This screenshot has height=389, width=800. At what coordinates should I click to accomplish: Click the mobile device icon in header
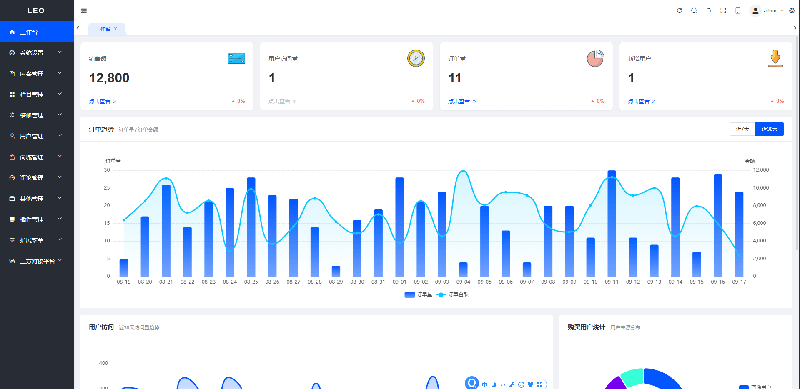737,11
